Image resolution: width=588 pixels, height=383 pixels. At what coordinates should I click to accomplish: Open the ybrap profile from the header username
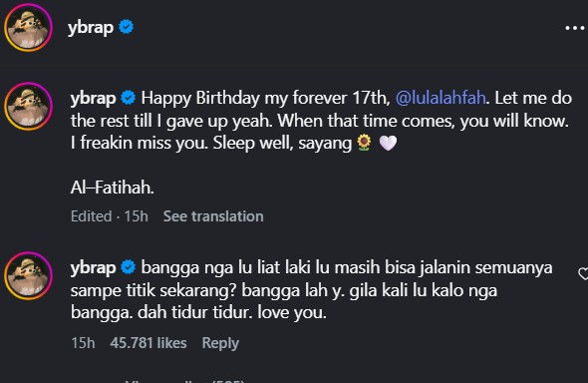pos(91,28)
